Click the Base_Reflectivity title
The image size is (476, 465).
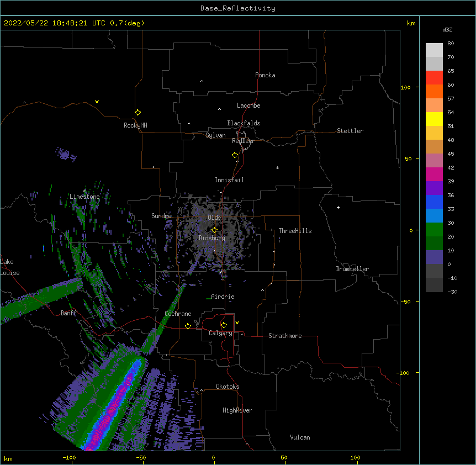[x=238, y=8]
